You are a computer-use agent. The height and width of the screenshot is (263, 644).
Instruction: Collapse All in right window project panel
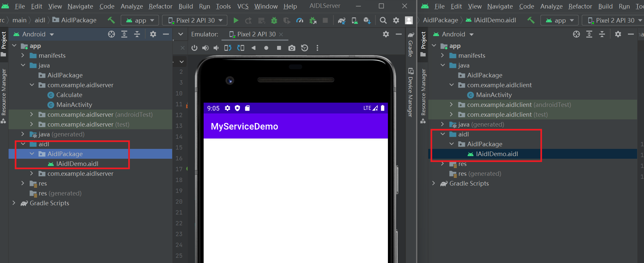(602, 34)
